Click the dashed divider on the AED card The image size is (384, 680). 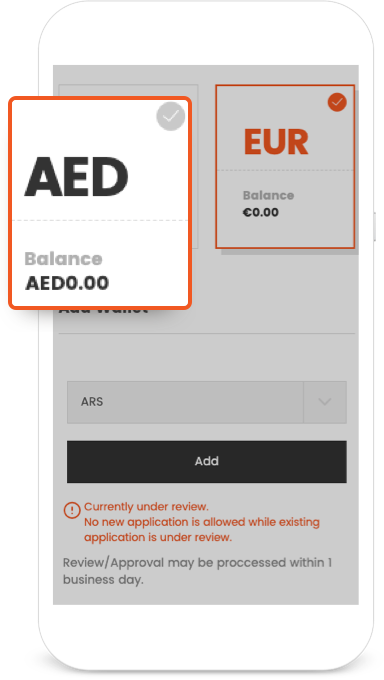tap(100, 220)
